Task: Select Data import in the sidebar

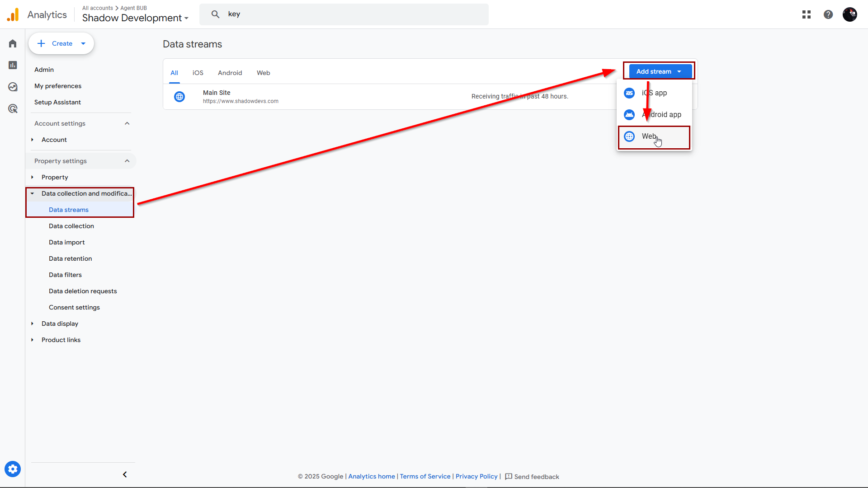Action: pyautogui.click(x=67, y=242)
